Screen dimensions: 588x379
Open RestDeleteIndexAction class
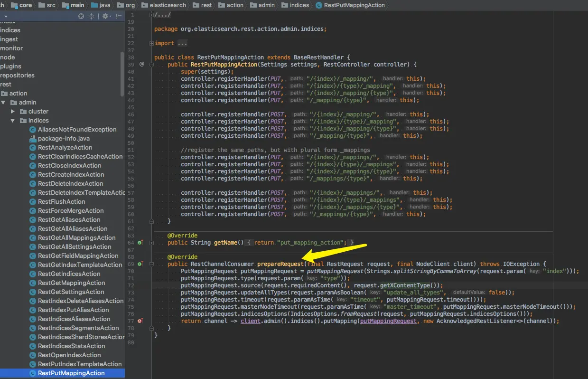(70, 183)
